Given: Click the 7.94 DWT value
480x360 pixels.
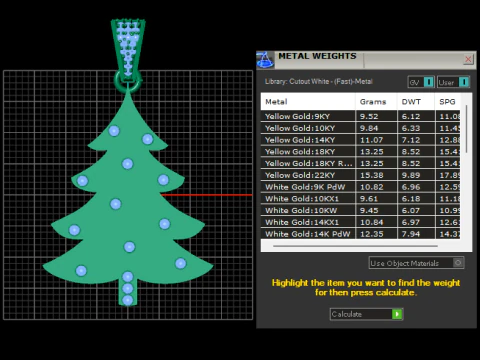Looking at the screenshot, I should [x=411, y=234].
